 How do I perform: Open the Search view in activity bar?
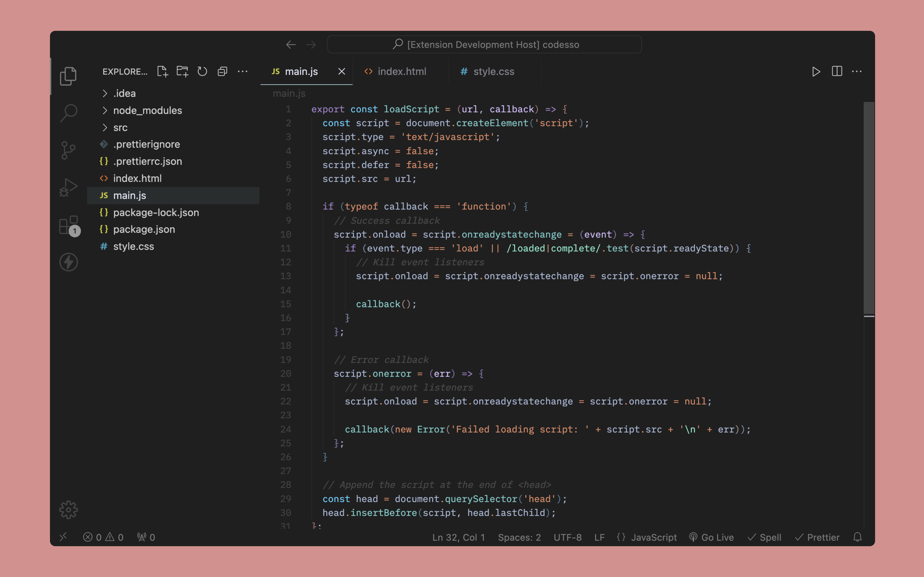69,113
